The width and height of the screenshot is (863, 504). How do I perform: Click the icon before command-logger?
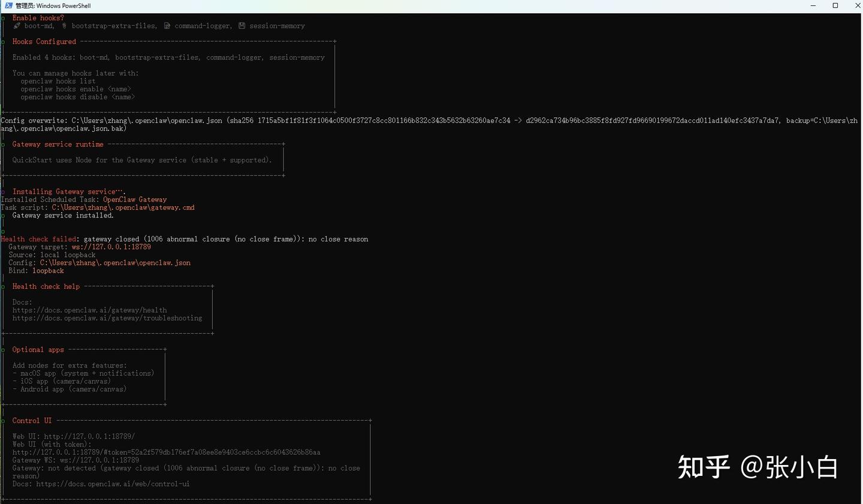[167, 26]
